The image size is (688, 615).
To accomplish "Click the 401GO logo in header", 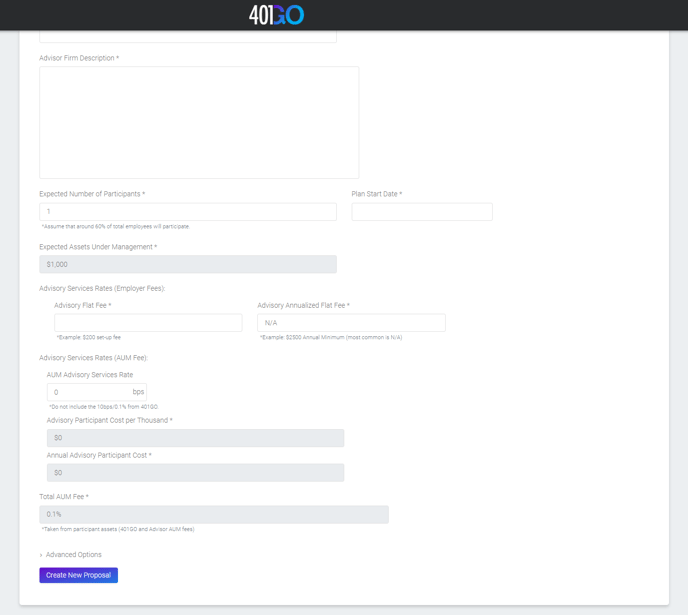I will point(276,15).
